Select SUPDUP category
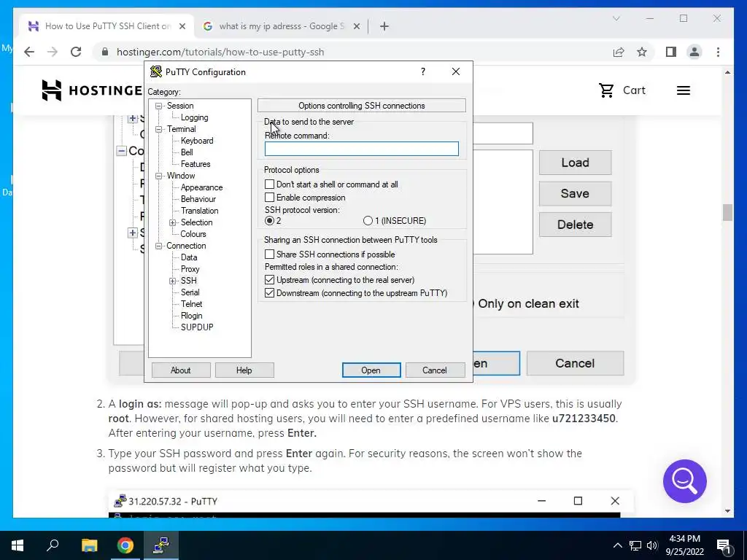The width and height of the screenshot is (747, 560). 197,327
